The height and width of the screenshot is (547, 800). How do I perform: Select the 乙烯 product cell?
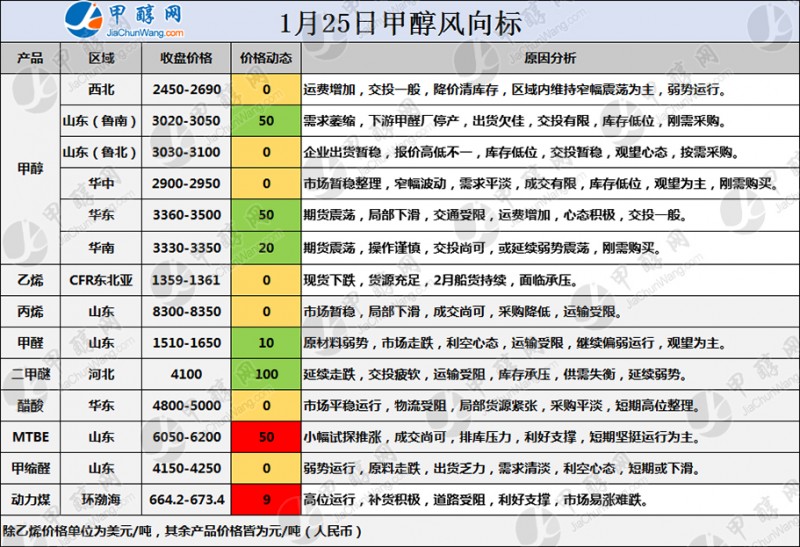31,280
